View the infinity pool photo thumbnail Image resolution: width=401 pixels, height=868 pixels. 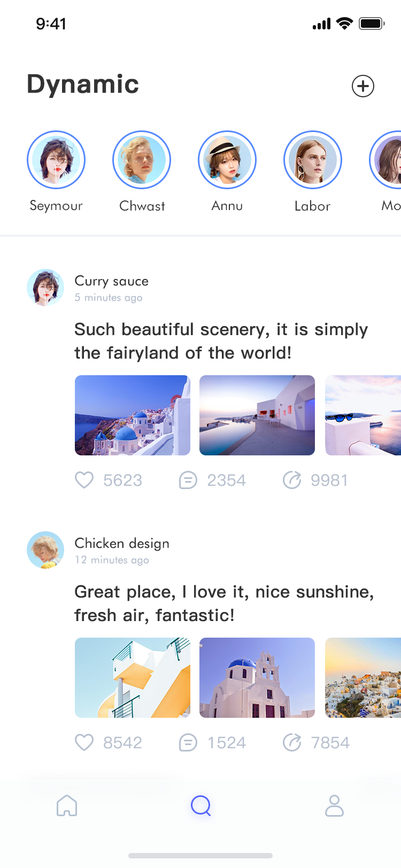click(x=257, y=415)
